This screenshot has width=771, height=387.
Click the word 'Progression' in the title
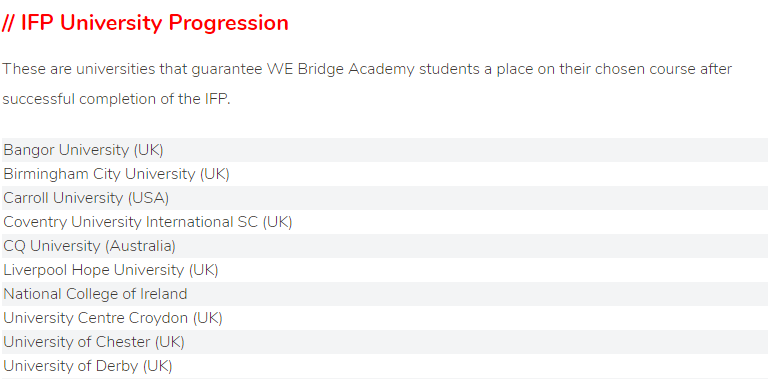pyautogui.click(x=229, y=24)
